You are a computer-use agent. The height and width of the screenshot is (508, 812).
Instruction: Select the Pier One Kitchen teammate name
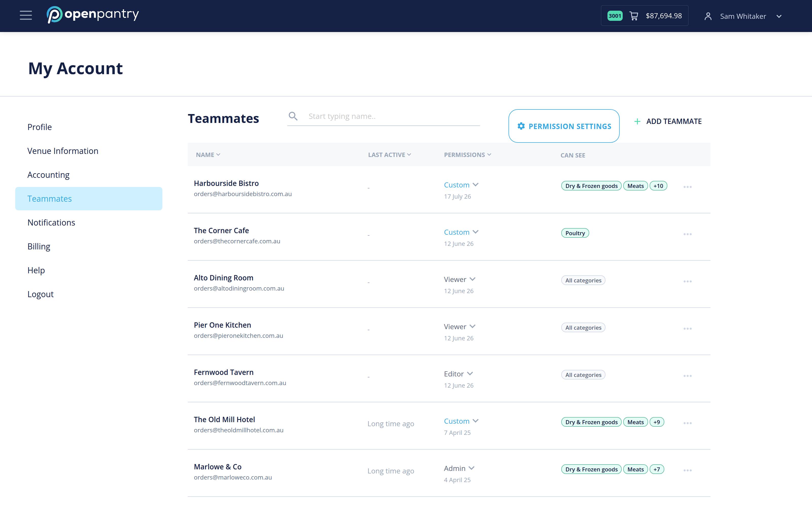(x=223, y=325)
